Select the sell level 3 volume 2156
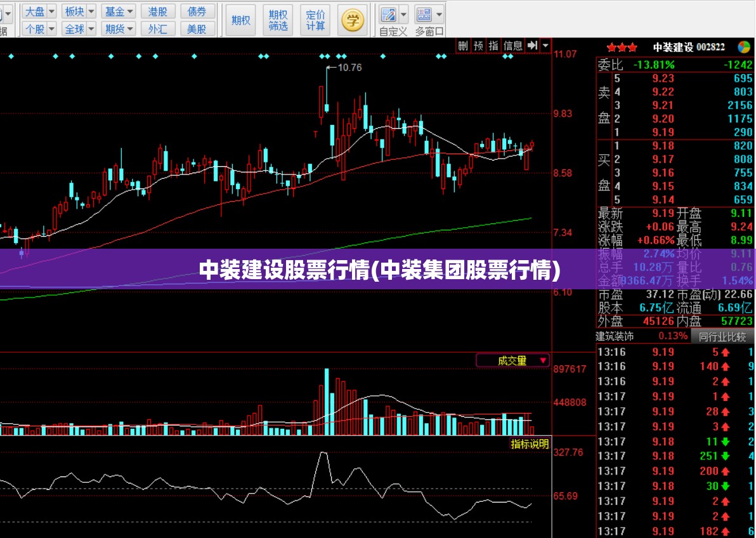 740,105
